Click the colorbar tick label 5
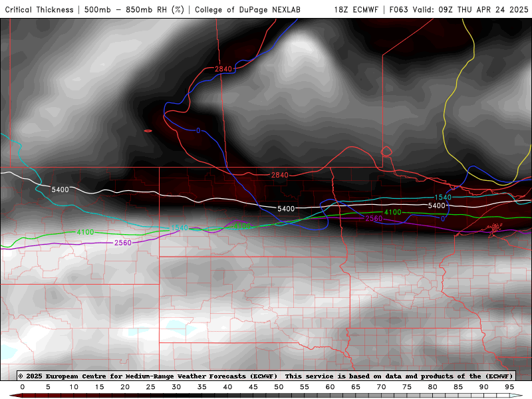Viewport: 532px width, 399px height. tap(48, 387)
